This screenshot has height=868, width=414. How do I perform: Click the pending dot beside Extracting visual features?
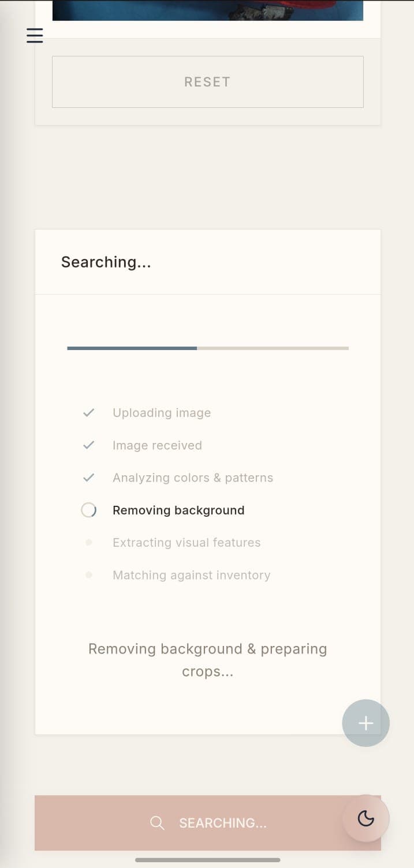(89, 542)
